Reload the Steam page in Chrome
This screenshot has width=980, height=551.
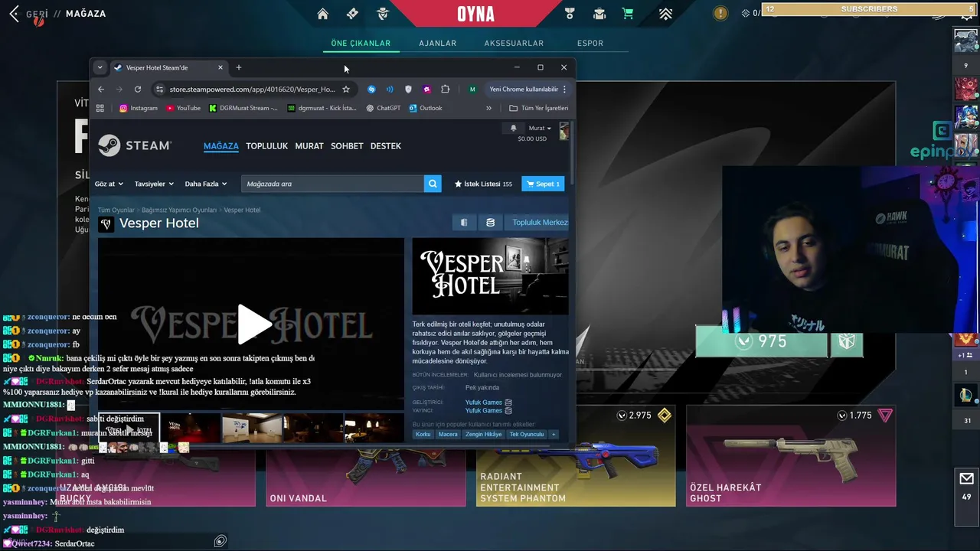coord(138,90)
